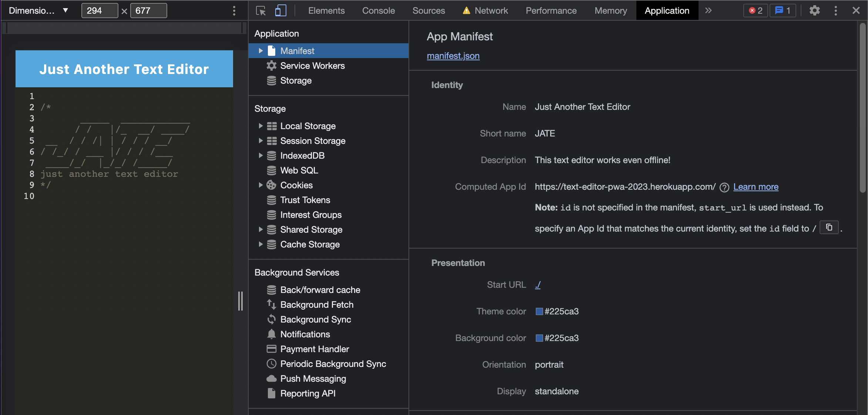Click the Learn more link

pyautogui.click(x=756, y=187)
